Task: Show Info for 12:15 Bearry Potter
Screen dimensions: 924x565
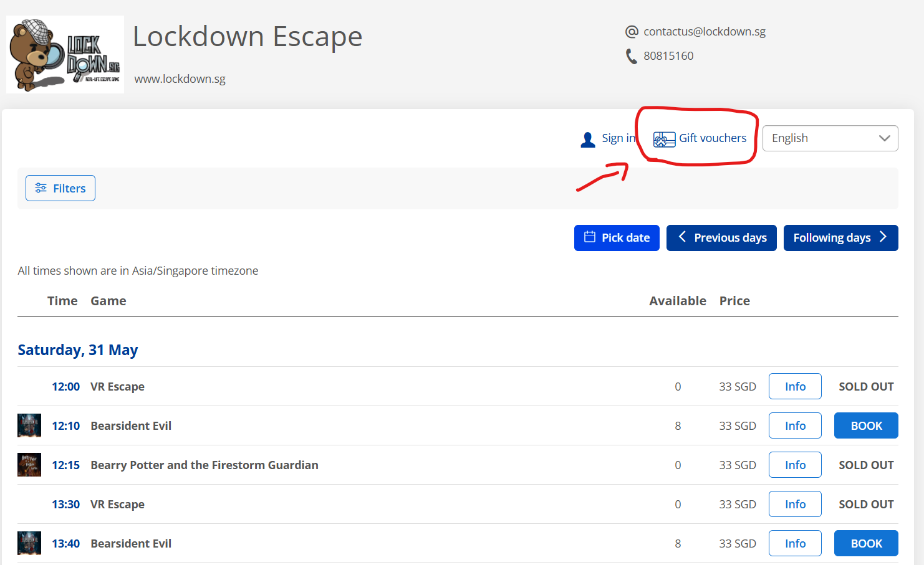Action: click(795, 465)
